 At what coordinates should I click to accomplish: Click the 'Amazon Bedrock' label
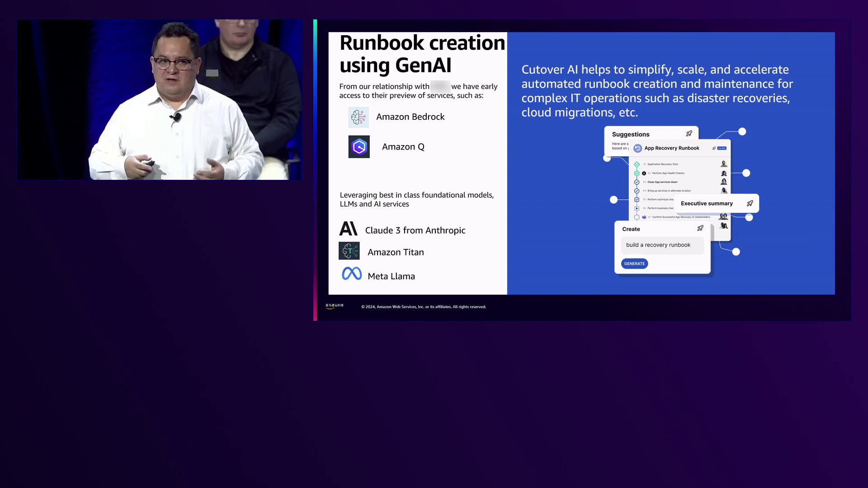pyautogui.click(x=410, y=117)
